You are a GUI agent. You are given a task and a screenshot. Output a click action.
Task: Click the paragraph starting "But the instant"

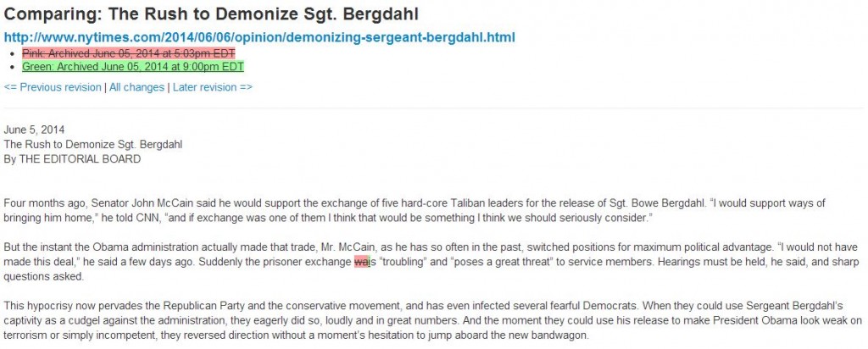[431, 262]
